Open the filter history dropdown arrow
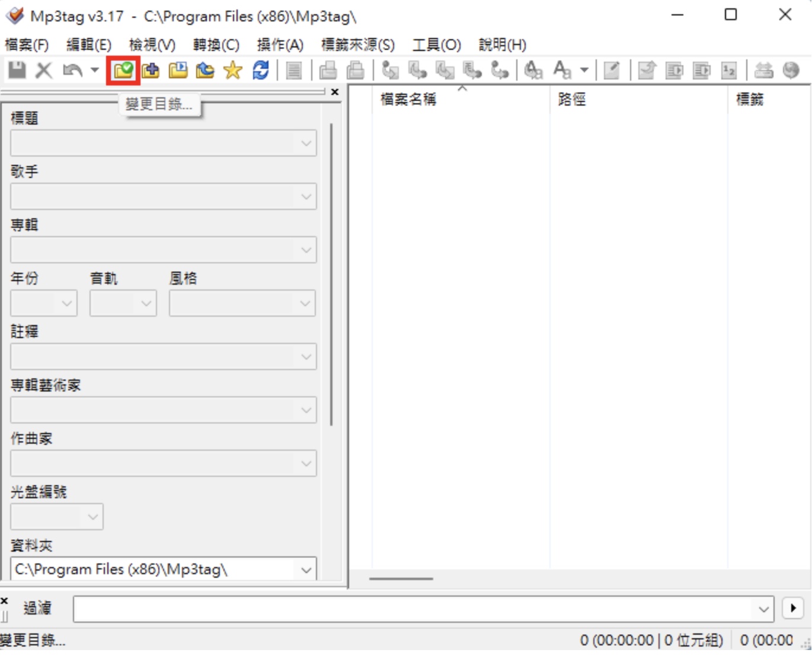The height and width of the screenshot is (656, 812). 763,609
